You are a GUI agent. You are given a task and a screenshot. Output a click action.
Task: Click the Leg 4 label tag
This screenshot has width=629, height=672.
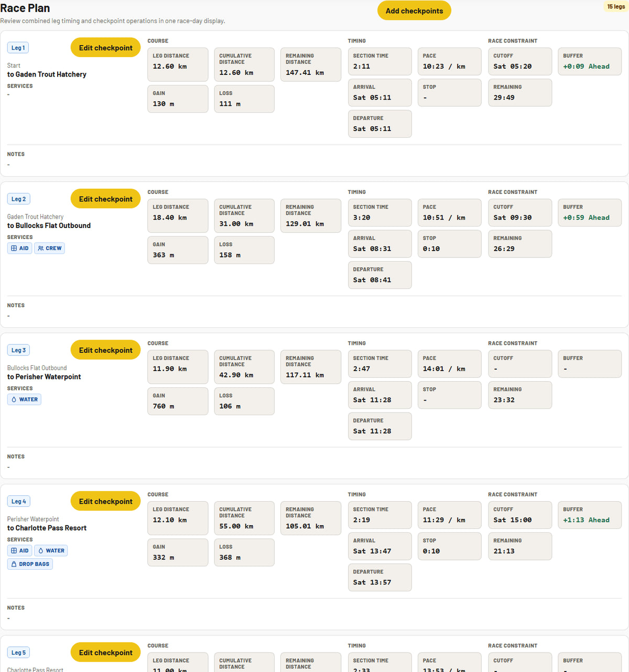[x=18, y=502]
